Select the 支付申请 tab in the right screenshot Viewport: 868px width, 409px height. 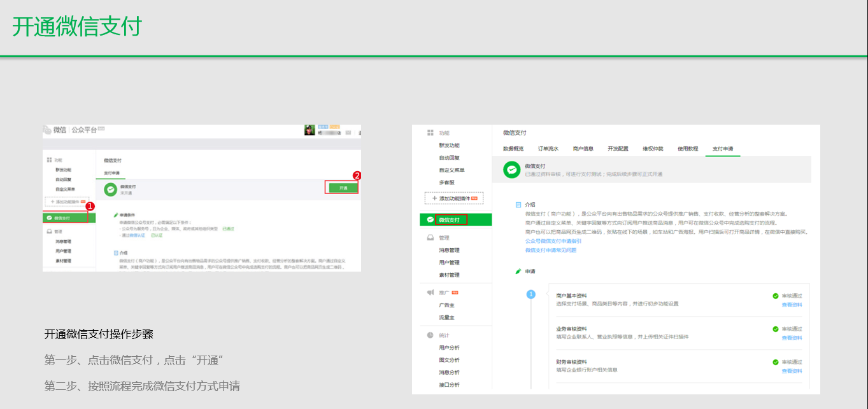point(723,149)
